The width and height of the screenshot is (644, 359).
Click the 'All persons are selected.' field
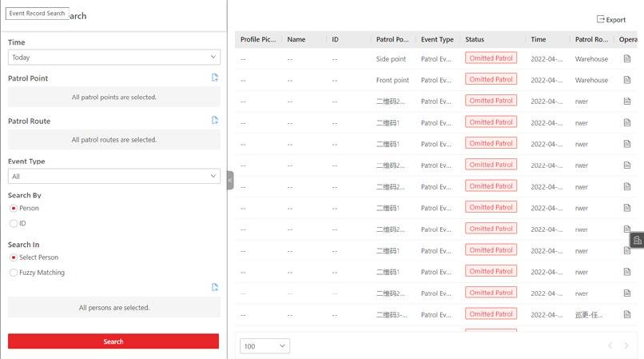tap(114, 308)
